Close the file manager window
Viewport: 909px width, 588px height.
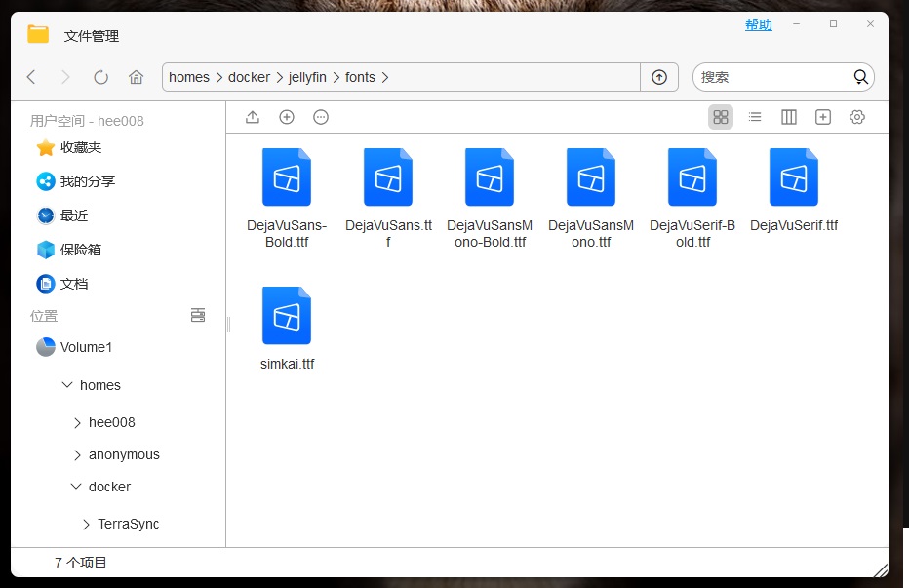click(870, 23)
